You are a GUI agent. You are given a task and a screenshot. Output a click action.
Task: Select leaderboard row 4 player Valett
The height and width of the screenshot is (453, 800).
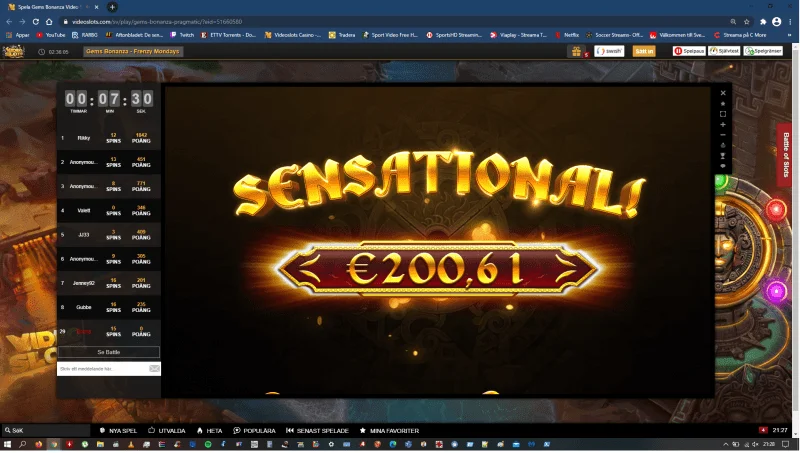[109, 210]
